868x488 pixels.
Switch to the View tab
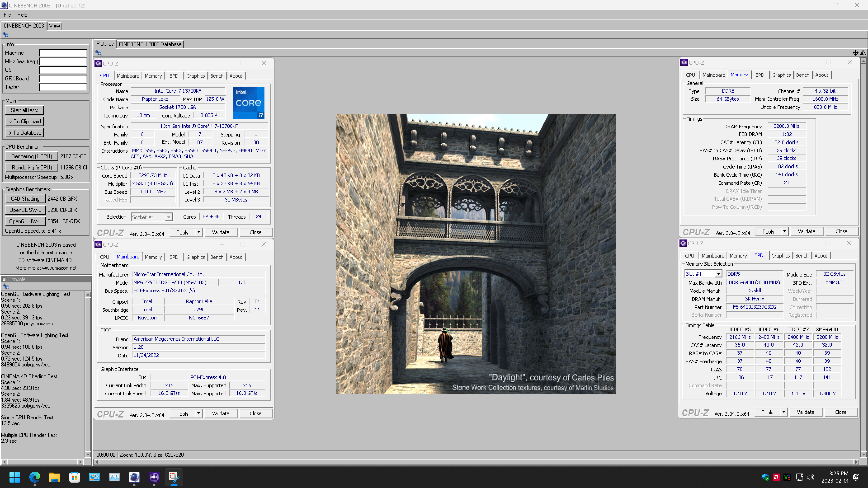(x=54, y=26)
